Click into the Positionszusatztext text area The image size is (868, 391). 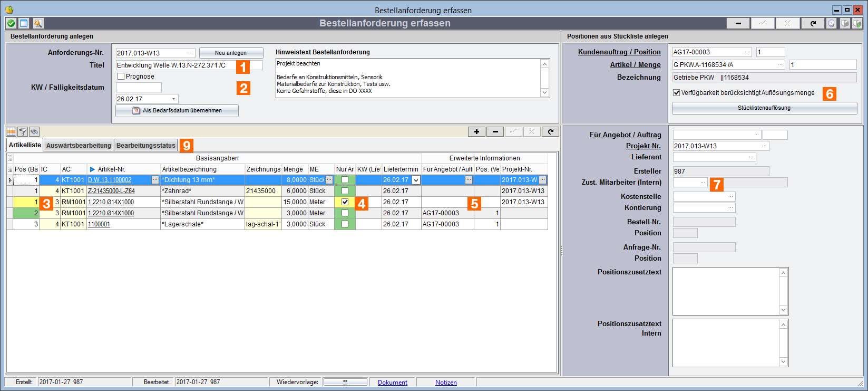coord(726,291)
